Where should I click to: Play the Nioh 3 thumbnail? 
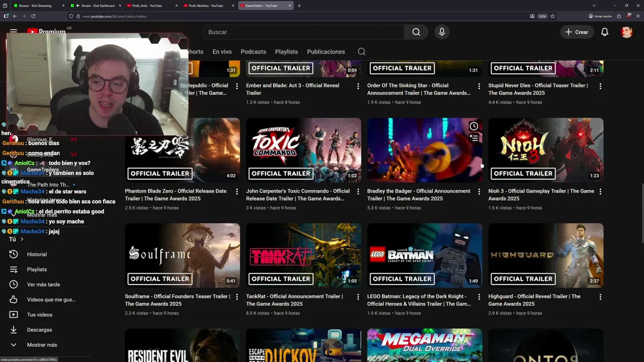[x=546, y=150]
